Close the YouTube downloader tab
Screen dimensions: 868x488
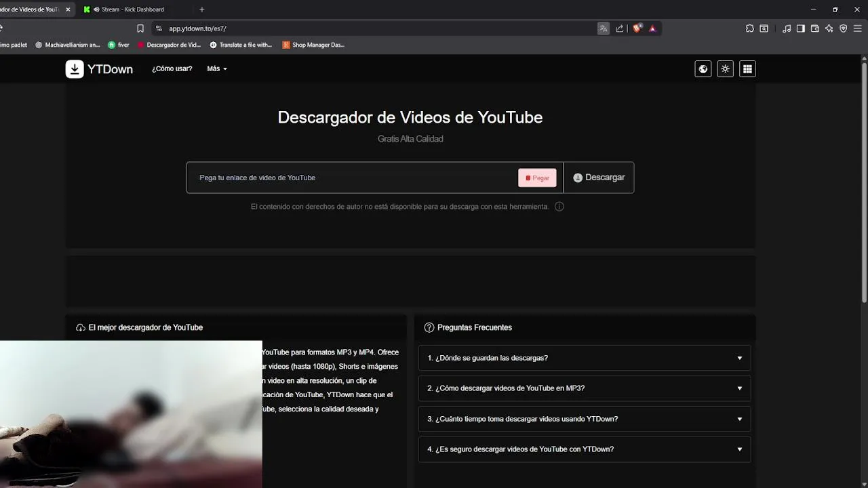coord(68,9)
